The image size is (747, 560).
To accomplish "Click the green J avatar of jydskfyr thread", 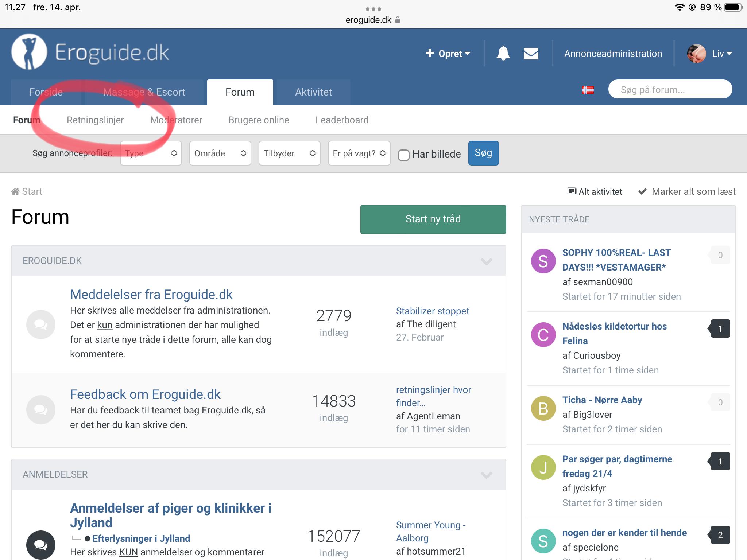I will [x=543, y=467].
